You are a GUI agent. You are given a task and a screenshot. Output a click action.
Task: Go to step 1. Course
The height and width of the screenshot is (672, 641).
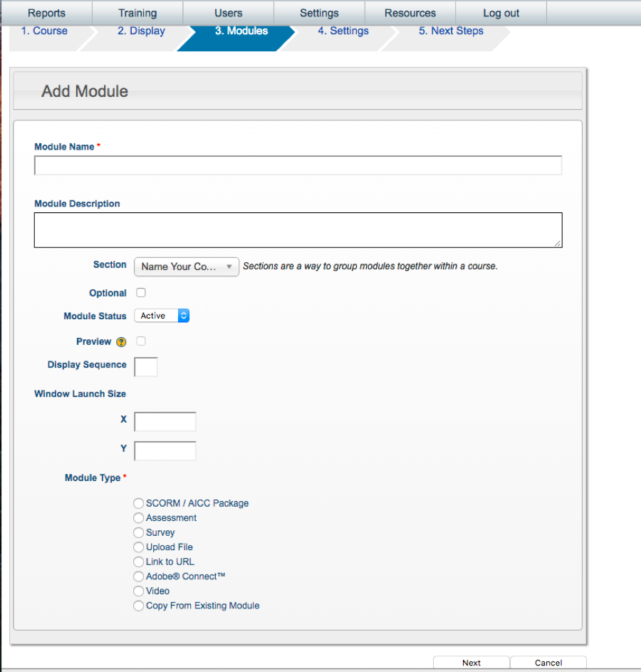(x=45, y=31)
